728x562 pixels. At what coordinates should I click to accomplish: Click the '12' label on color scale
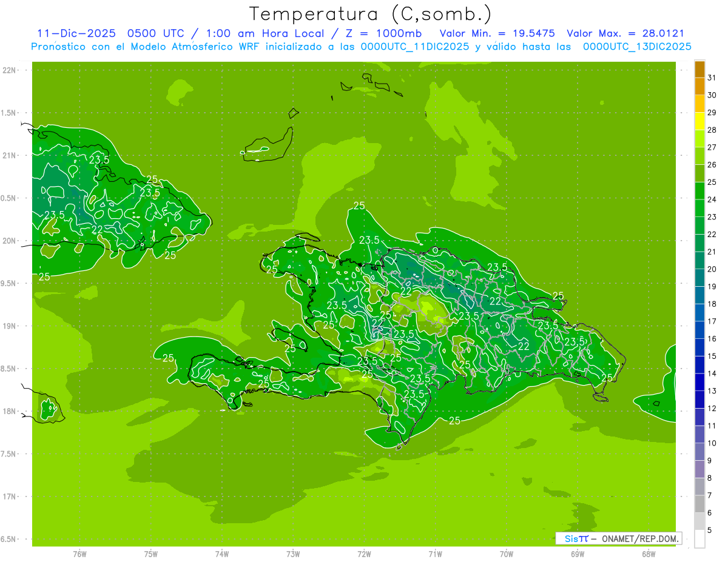[x=712, y=408]
